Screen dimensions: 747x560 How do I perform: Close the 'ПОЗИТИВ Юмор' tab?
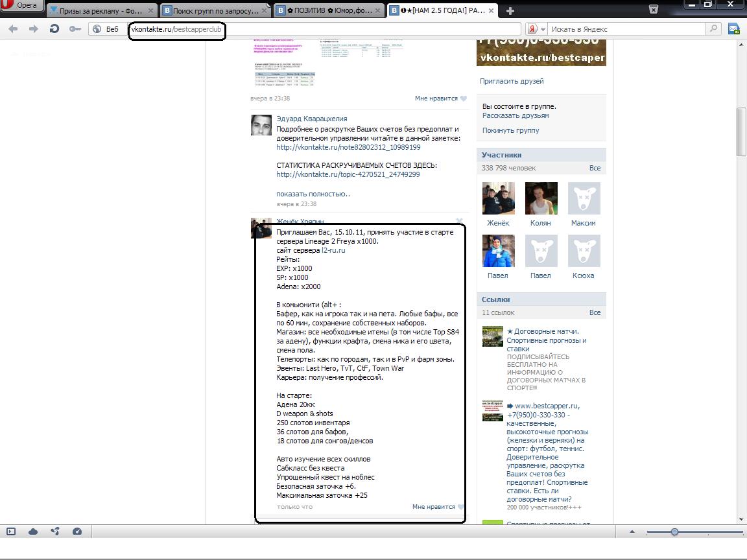click(378, 10)
